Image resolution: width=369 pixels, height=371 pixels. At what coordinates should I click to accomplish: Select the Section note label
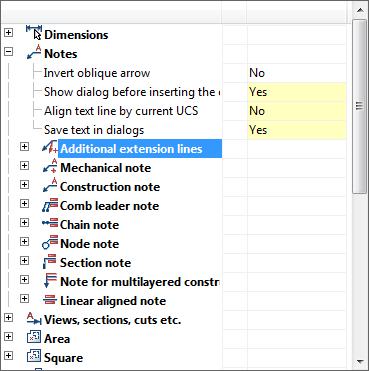point(96,263)
